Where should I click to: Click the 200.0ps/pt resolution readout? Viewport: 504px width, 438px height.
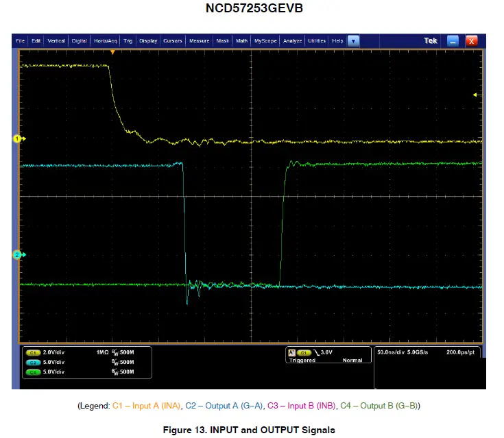(x=460, y=352)
